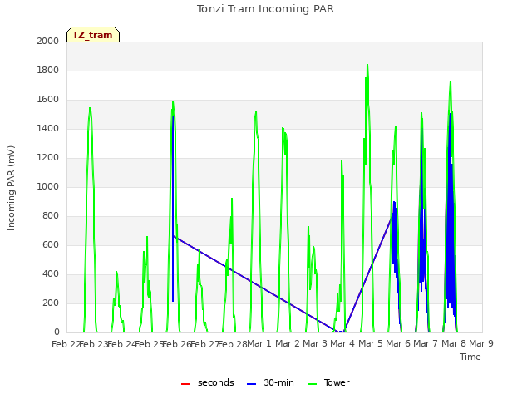Click the 800 y-axis tick label
Screen dimensions: 532x399
click(x=51, y=216)
